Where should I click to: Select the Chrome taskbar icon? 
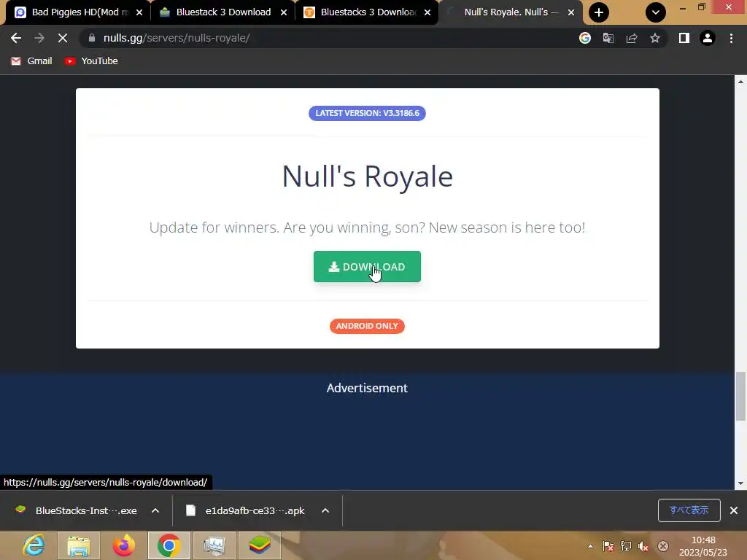click(x=169, y=545)
